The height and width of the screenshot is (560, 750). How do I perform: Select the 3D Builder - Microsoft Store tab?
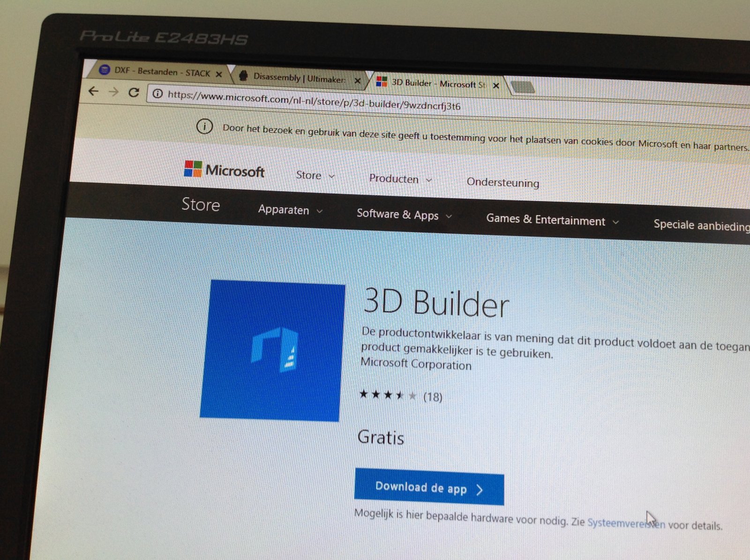[x=438, y=83]
